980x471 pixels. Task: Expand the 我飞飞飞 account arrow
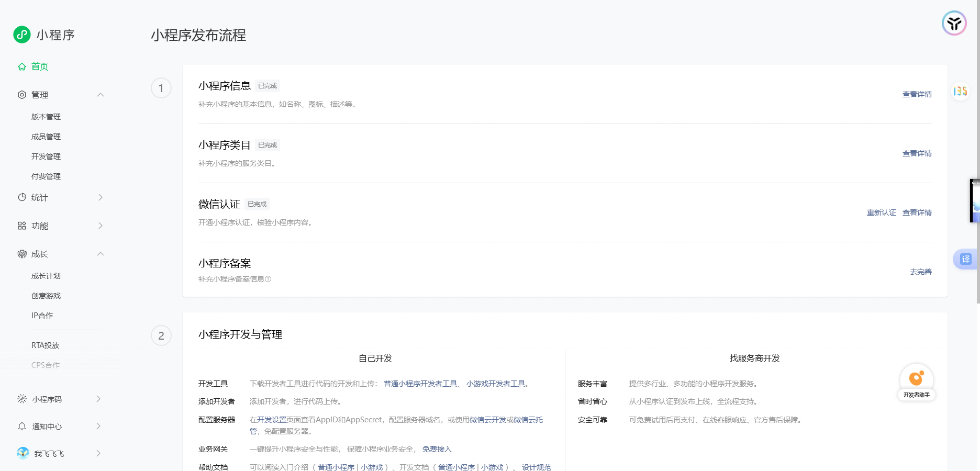click(x=98, y=453)
